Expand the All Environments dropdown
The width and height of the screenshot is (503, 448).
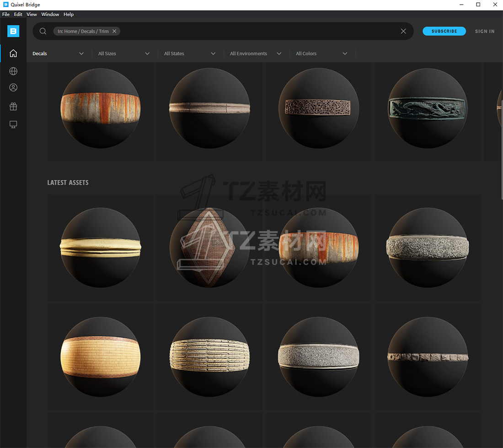(x=256, y=54)
